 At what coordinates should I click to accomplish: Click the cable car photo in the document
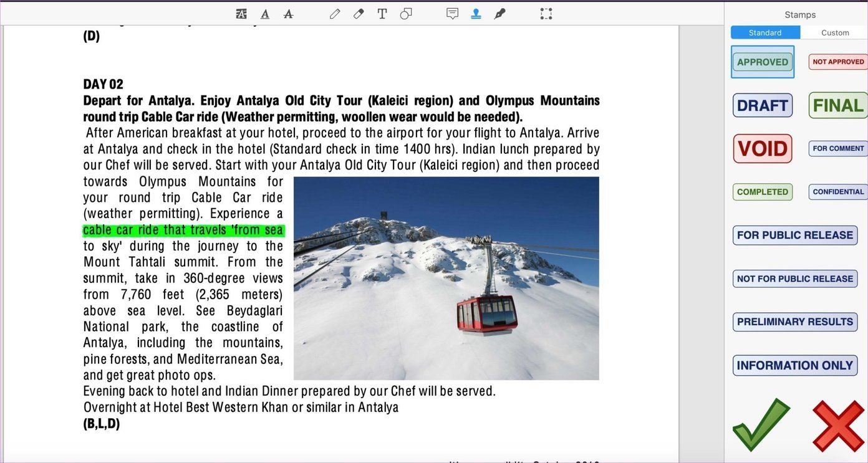tap(446, 279)
